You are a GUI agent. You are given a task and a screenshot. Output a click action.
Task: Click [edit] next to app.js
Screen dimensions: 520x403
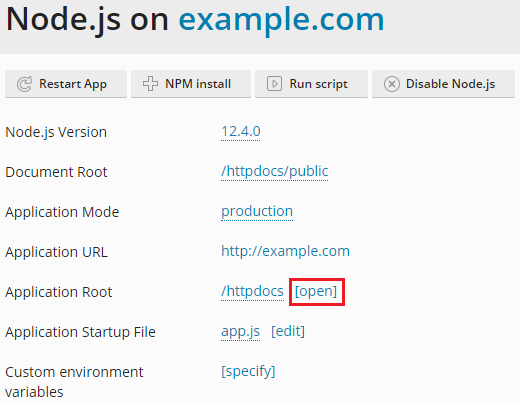pos(288,331)
